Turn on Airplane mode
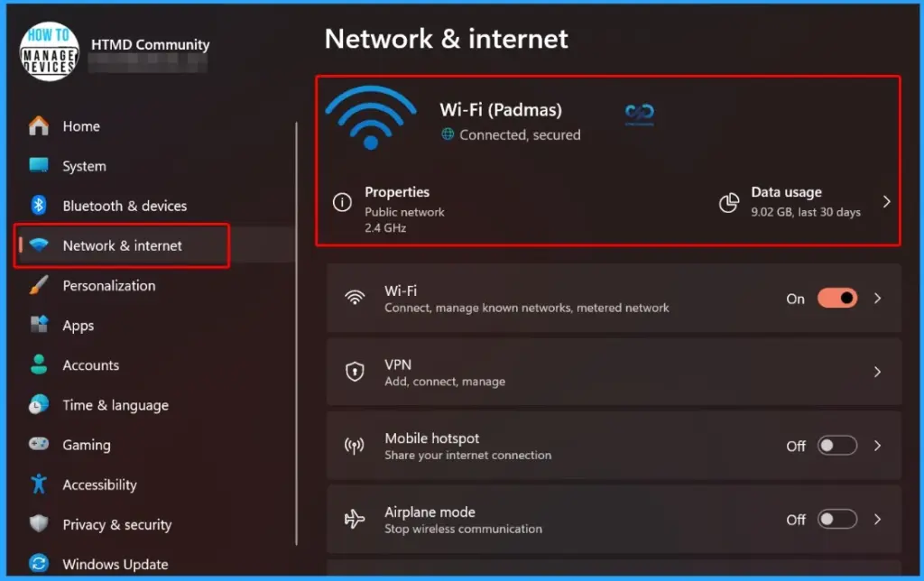This screenshot has width=924, height=581. tap(836, 520)
